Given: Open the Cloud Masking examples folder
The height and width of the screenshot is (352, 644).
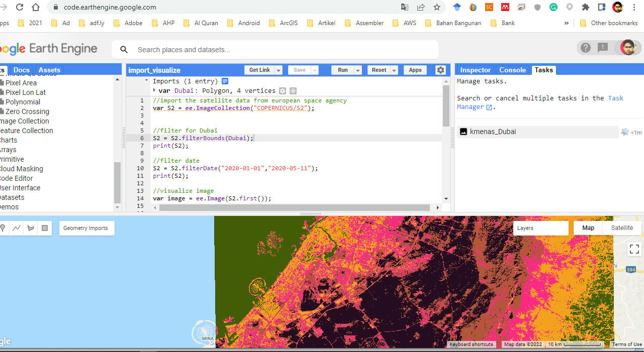Looking at the screenshot, I should (x=21, y=169).
